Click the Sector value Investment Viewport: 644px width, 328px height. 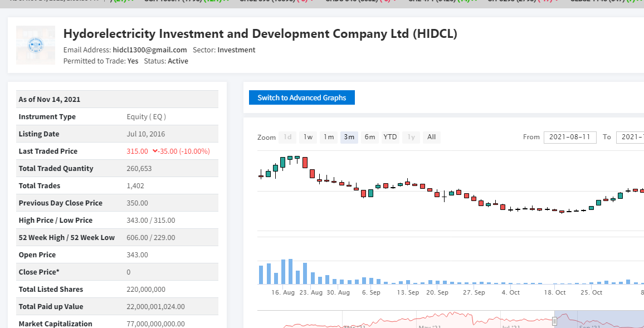pyautogui.click(x=237, y=50)
